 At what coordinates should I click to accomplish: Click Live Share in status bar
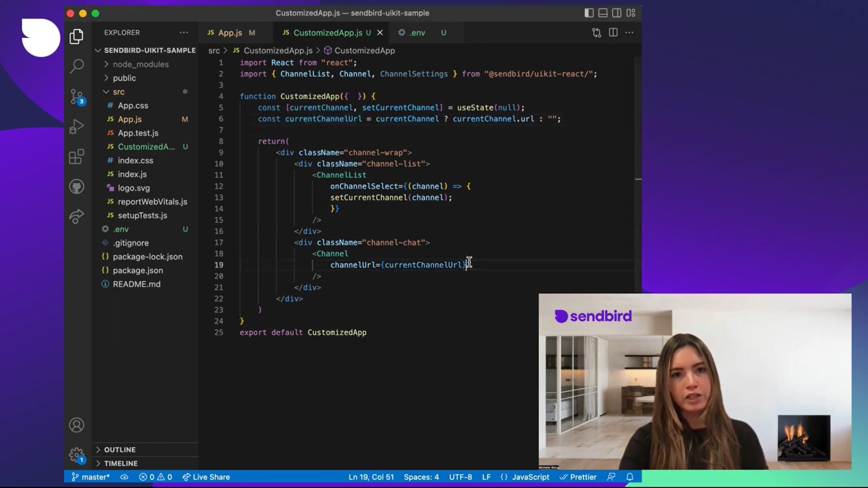[x=206, y=477]
